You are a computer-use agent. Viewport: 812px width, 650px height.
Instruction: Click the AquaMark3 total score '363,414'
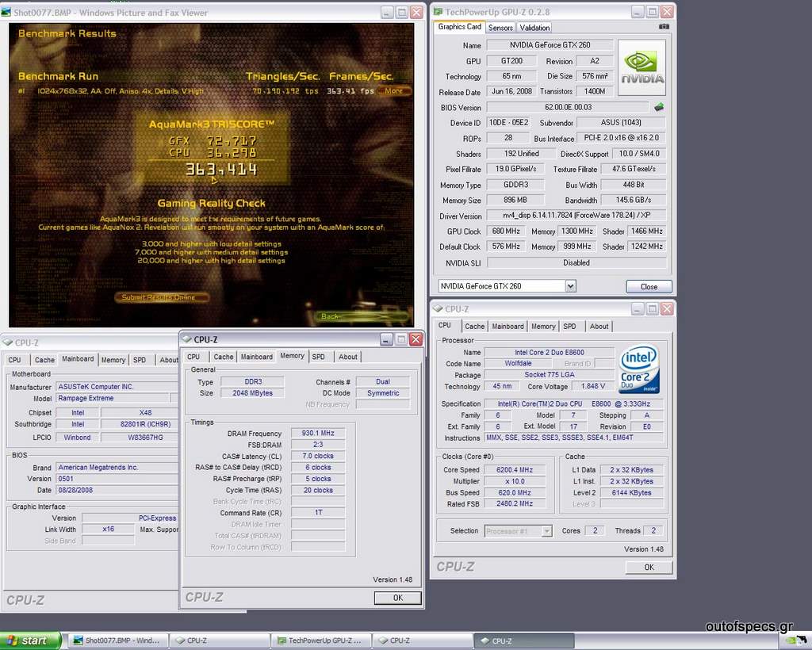pyautogui.click(x=220, y=169)
